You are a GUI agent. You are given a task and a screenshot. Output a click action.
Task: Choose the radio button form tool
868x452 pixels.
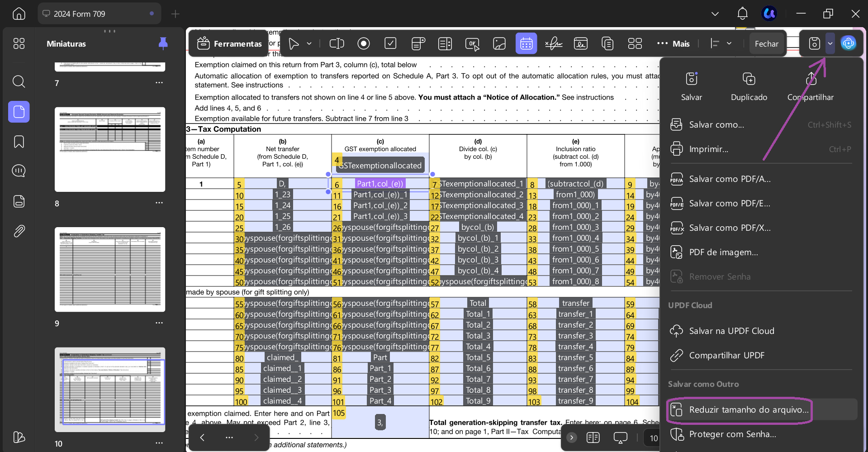tap(364, 43)
